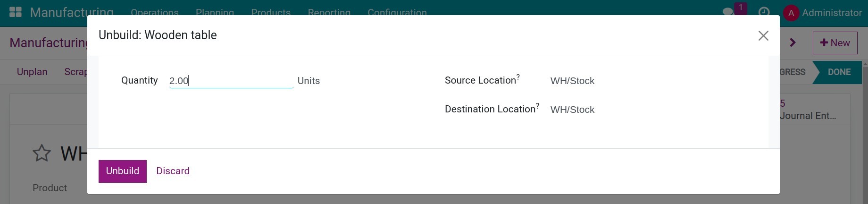The width and height of the screenshot is (868, 204).
Task: Click the Discard button
Action: click(173, 171)
